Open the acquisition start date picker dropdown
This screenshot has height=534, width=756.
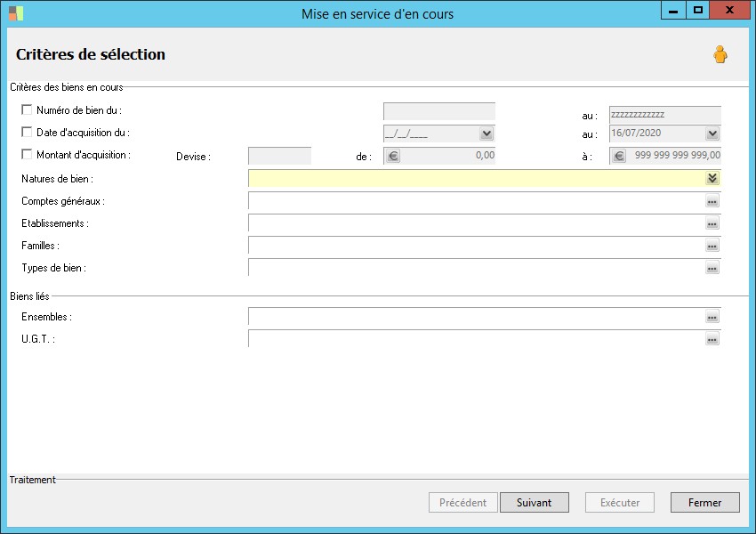point(487,133)
